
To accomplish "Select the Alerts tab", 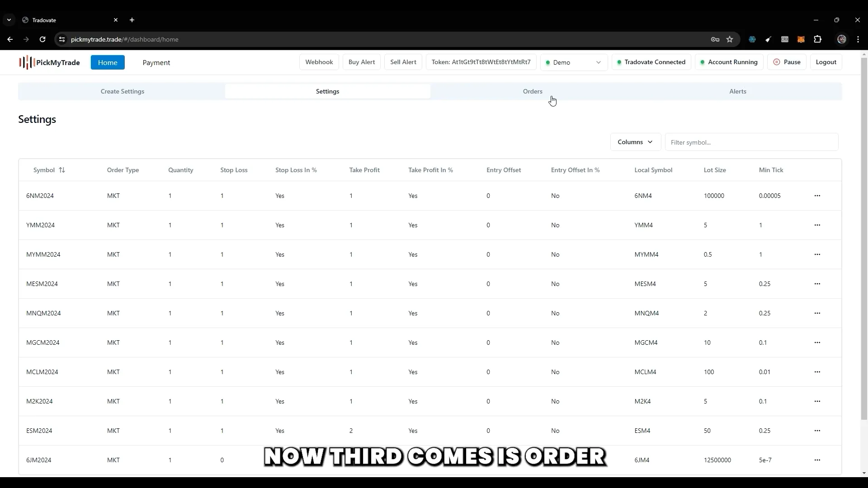I will click(738, 91).
